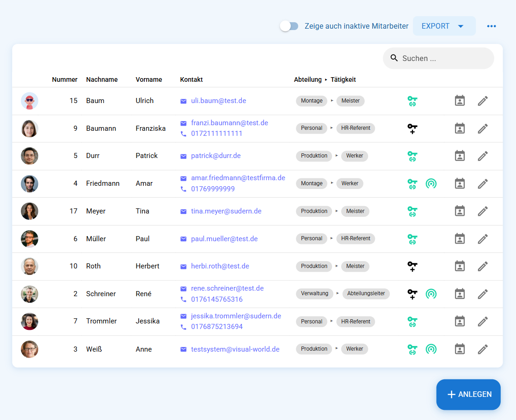
Task: Click the green key-link icon for Durr
Action: click(x=412, y=156)
